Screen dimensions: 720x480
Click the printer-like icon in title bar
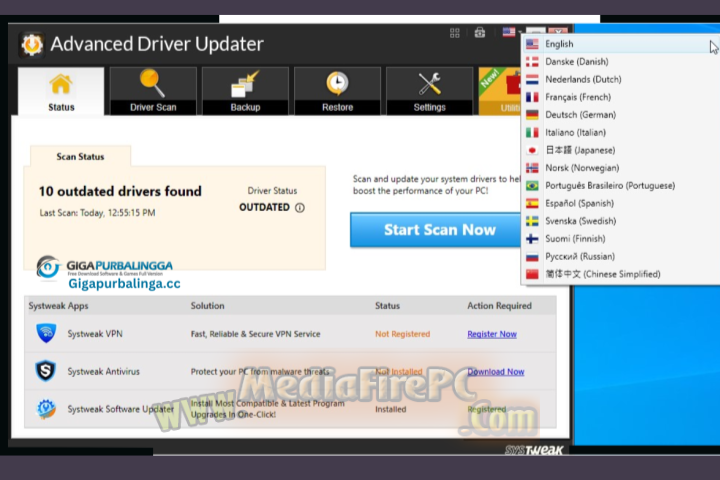click(480, 33)
